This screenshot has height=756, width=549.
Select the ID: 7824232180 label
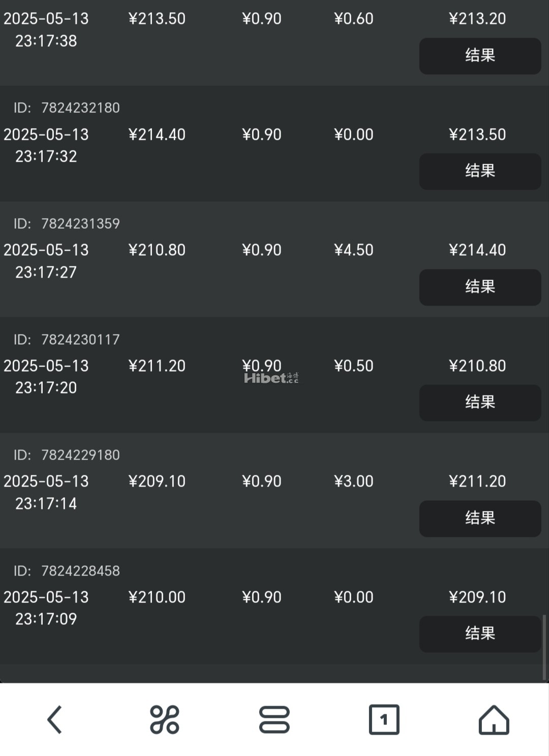tap(67, 108)
